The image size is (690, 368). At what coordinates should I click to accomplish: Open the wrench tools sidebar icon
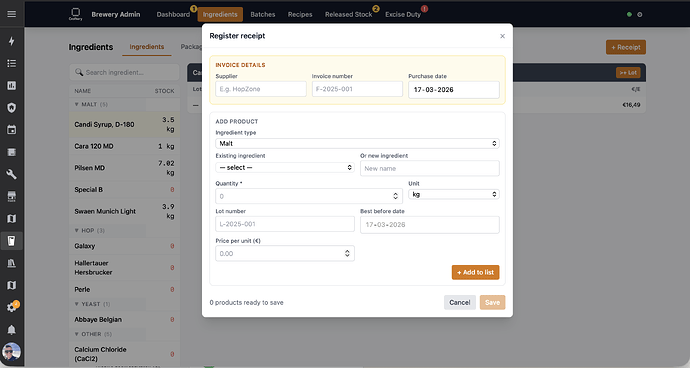click(11, 174)
